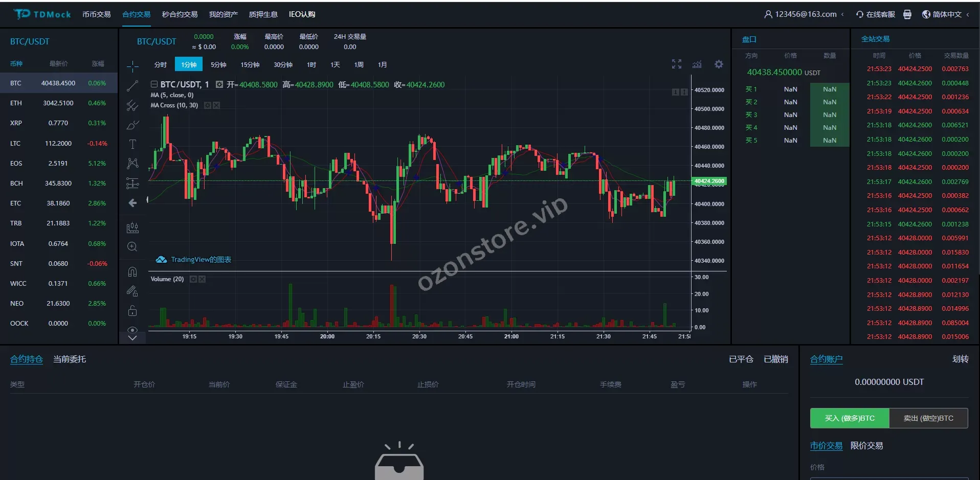Toggle lock all drawing tools
The width and height of the screenshot is (980, 480).
click(132, 311)
